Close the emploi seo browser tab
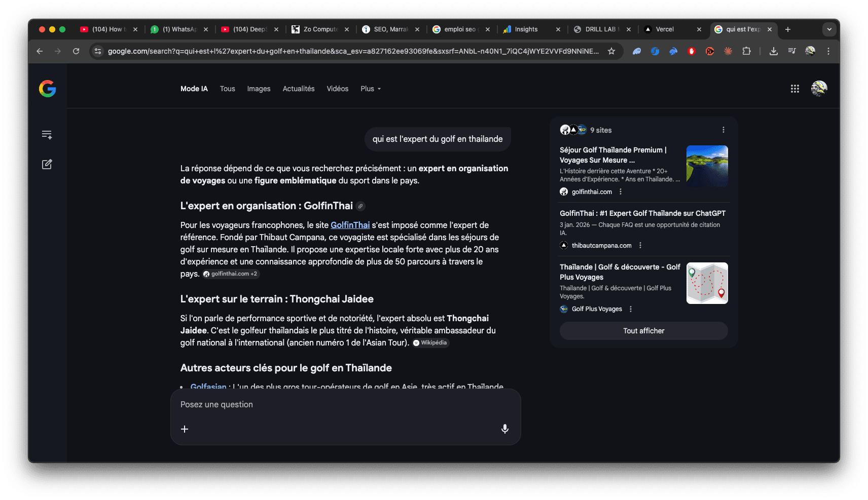 pos(488,29)
